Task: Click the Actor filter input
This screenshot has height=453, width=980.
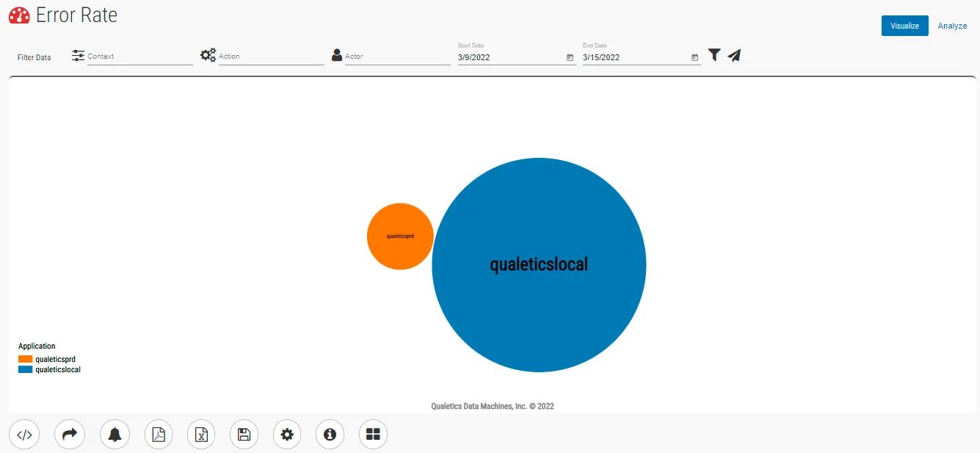Action: 397,57
